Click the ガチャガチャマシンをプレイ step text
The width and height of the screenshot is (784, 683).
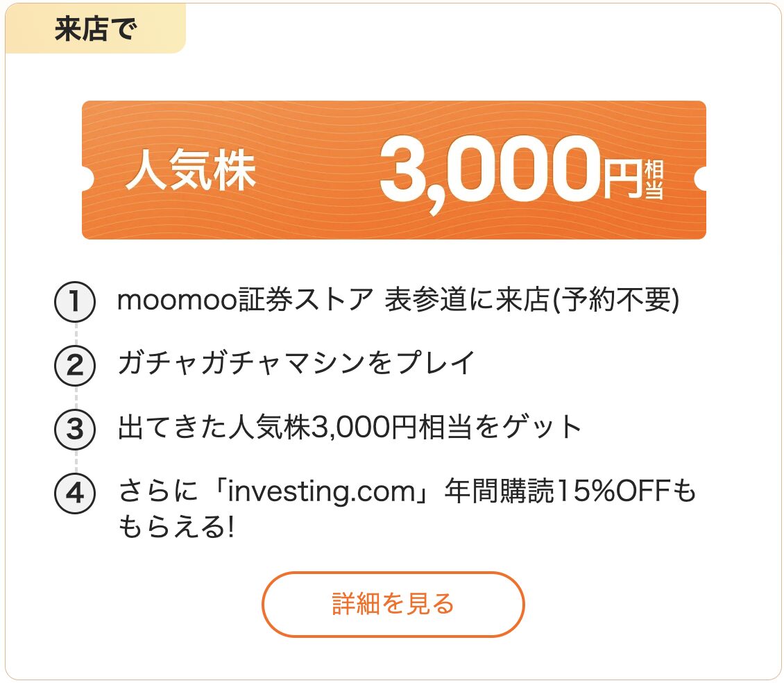[x=296, y=363]
